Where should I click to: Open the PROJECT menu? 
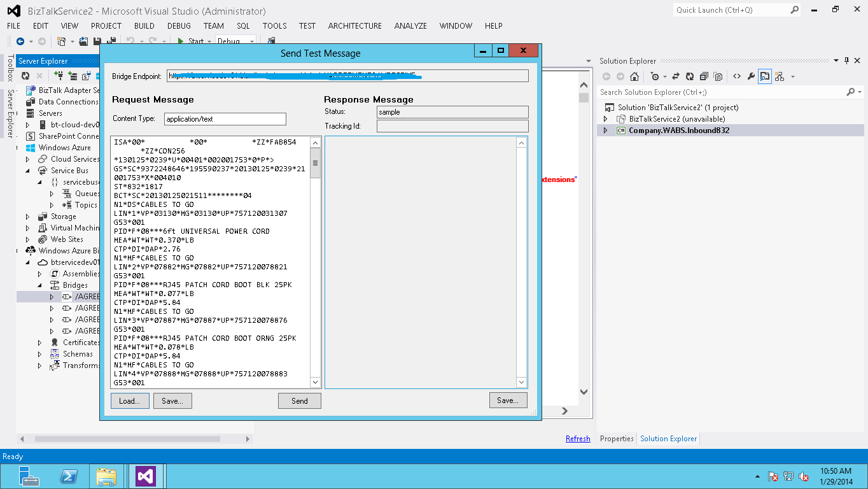coord(106,26)
